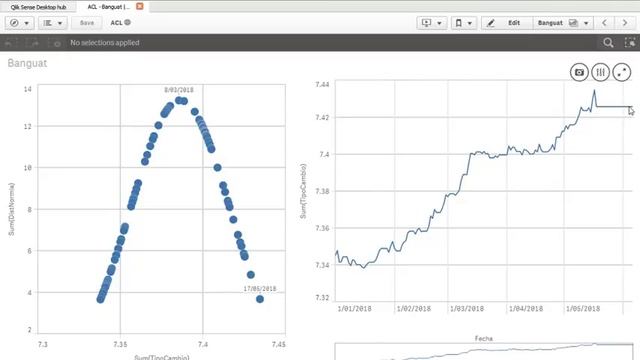Click the 1/02/2018 axis label
This screenshot has height=360, width=640.
[414, 309]
